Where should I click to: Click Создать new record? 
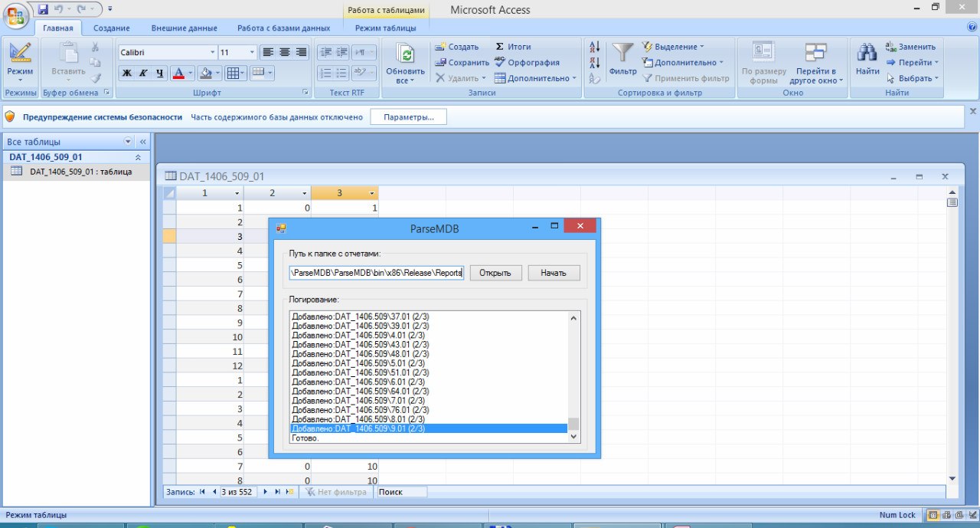tap(457, 47)
